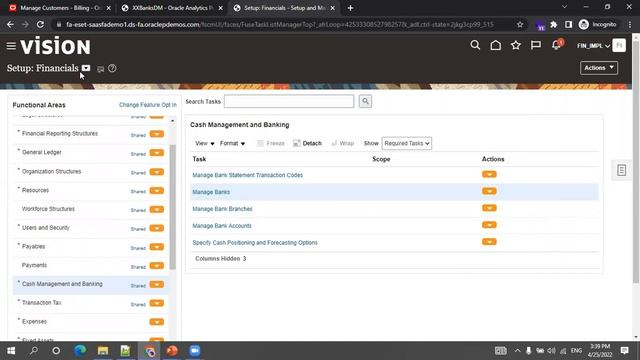
Task: Open the View menu dropdown
Action: click(x=204, y=143)
